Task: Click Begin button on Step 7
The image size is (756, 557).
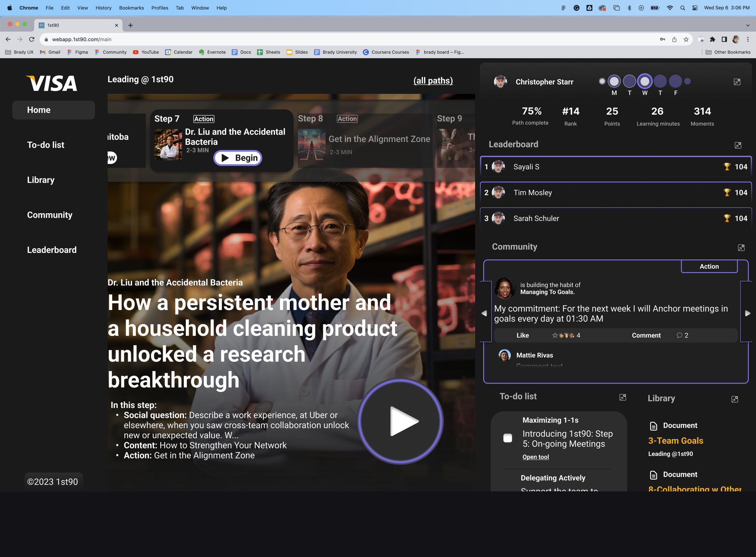Action: (x=238, y=158)
